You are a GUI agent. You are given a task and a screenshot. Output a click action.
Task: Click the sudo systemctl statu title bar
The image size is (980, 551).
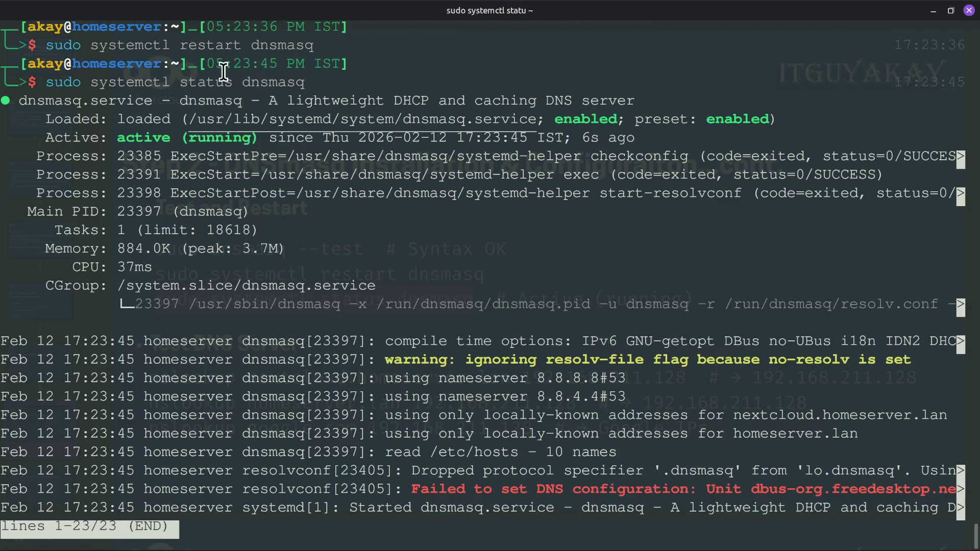click(x=489, y=10)
